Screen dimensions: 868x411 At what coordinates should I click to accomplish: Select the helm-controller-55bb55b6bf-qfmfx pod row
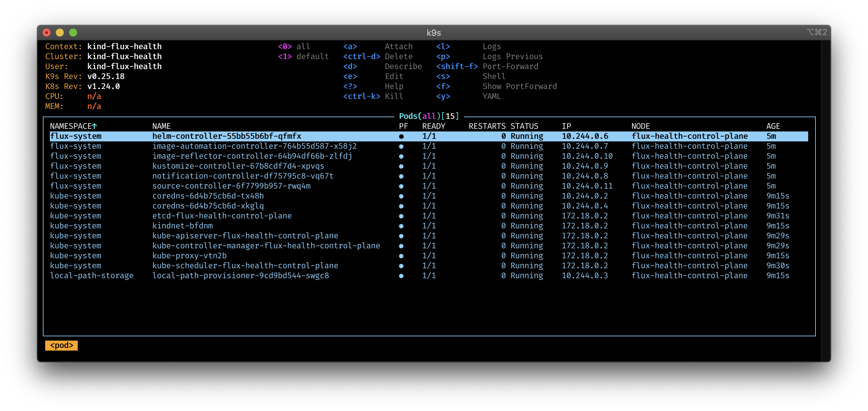point(429,136)
